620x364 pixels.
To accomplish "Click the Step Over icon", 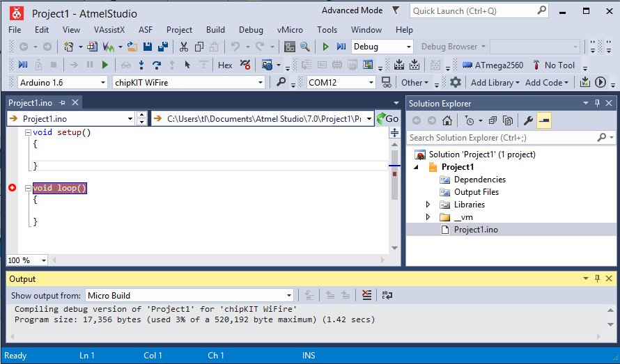I will [157, 65].
